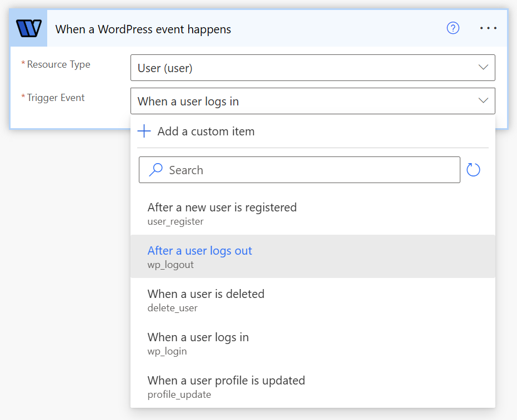Choose When a user profile is updated
517x420 pixels.
(313, 386)
